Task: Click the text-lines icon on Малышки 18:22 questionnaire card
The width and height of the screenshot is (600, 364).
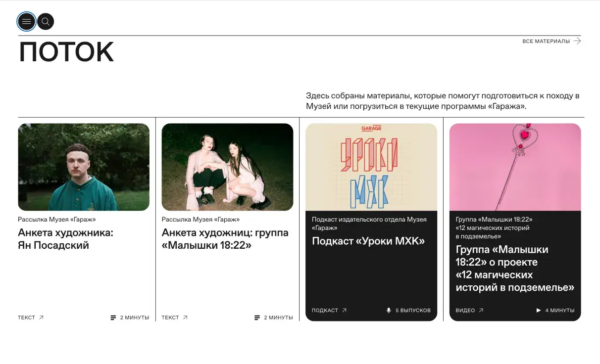Action: pos(257,318)
